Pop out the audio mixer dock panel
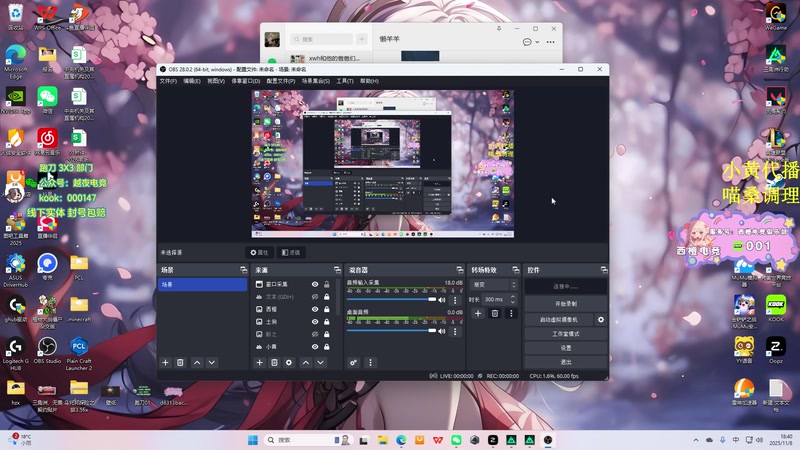Viewport: 800px width, 450px height. [460, 269]
